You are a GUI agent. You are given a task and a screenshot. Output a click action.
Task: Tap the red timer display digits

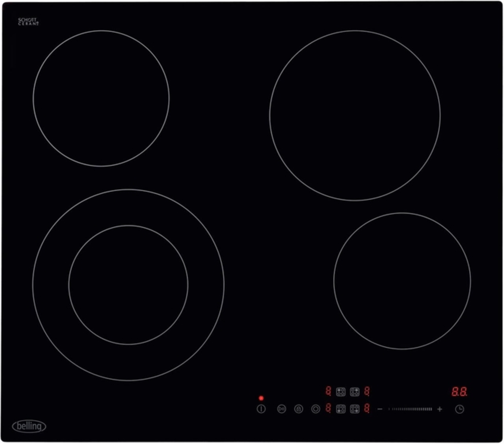459,392
